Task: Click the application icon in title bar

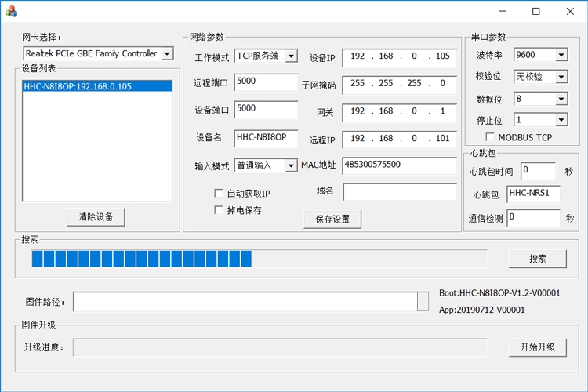Action: [x=12, y=11]
